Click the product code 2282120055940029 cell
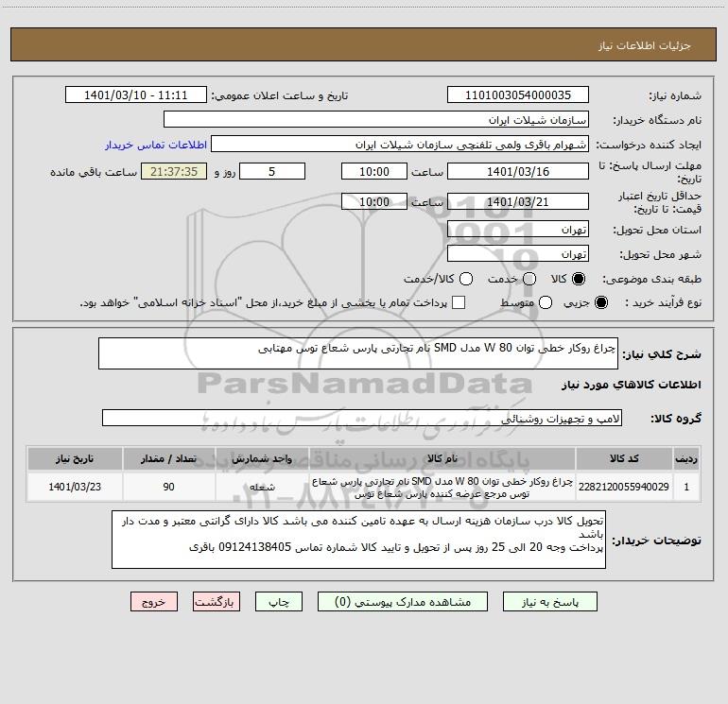The height and width of the screenshot is (704, 728). pyautogui.click(x=624, y=487)
